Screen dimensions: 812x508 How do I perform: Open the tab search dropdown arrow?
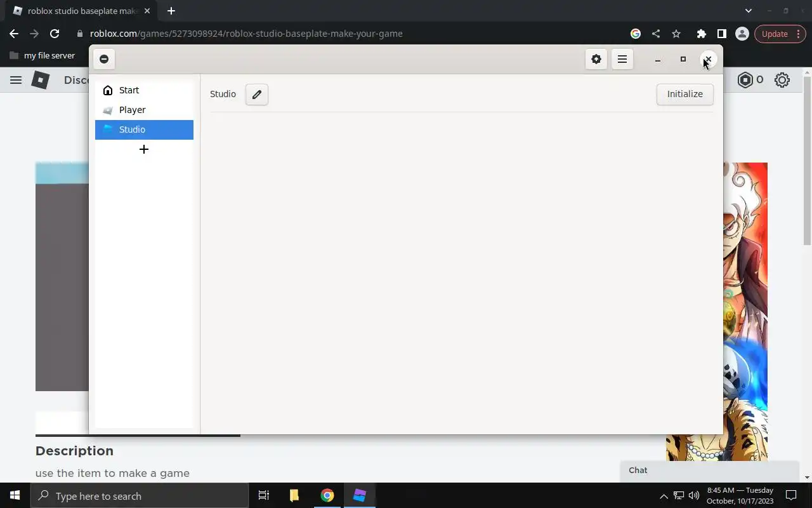pyautogui.click(x=748, y=11)
